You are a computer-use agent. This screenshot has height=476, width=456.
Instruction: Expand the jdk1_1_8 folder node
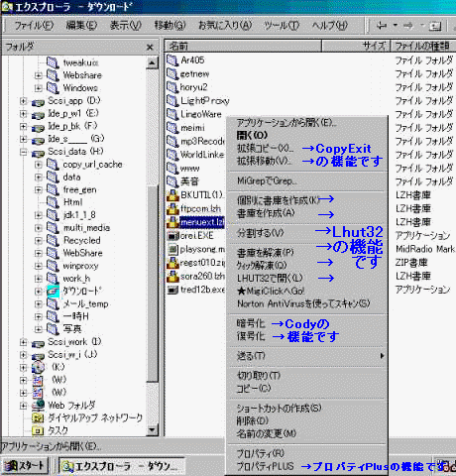39,215
